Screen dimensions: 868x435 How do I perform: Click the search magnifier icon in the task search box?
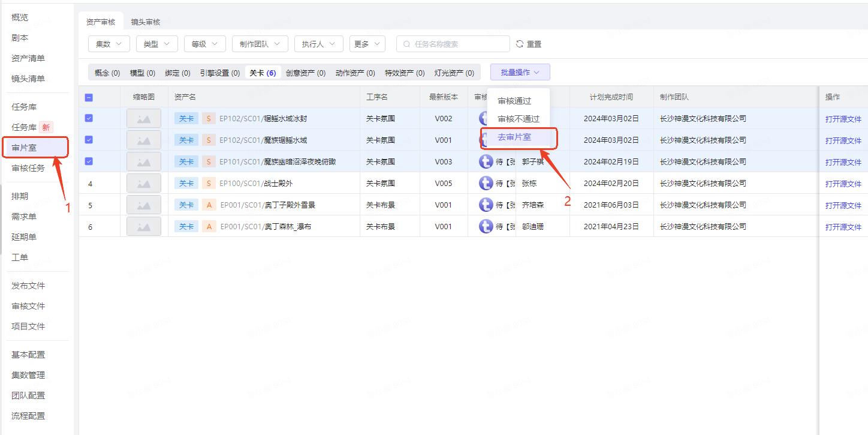tap(407, 44)
